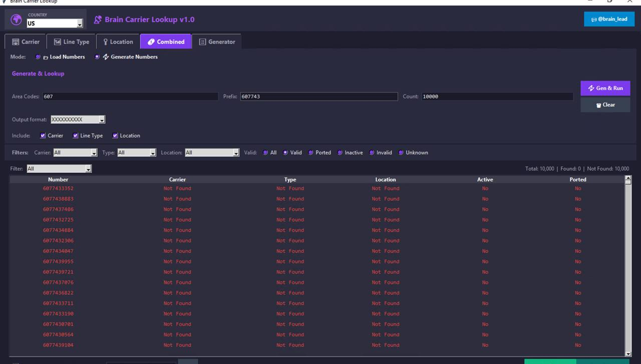Select the row with number 6077433352
641x364 pixels.
(x=317, y=189)
